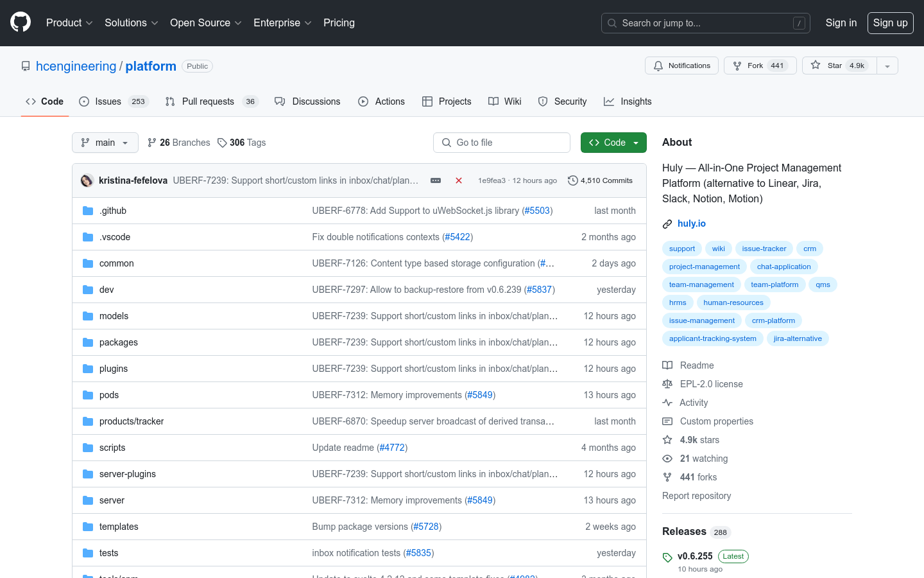Viewport: 924px width, 578px height.
Task: Open the main branch selector dropdown
Action: click(105, 142)
